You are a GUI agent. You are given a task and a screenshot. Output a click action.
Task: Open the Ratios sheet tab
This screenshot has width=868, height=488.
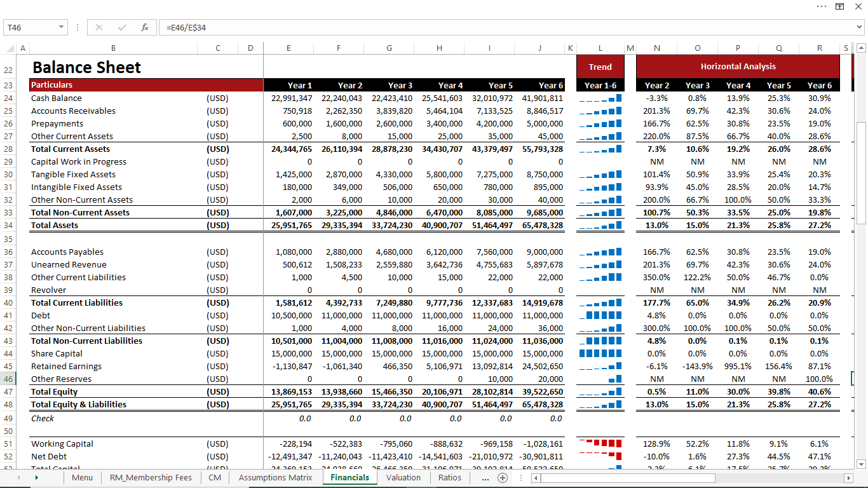pyautogui.click(x=450, y=478)
